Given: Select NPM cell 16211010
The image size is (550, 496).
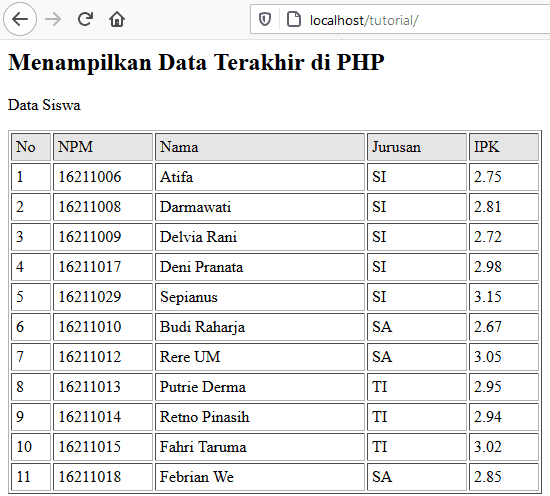Looking at the screenshot, I should [x=103, y=327].
